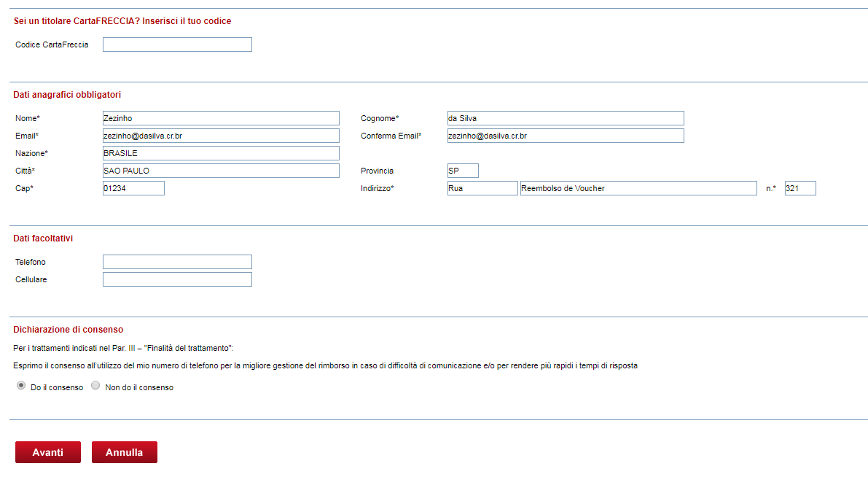This screenshot has height=477, width=868.
Task: Click the Nome field containing Zezinho
Action: coord(221,118)
